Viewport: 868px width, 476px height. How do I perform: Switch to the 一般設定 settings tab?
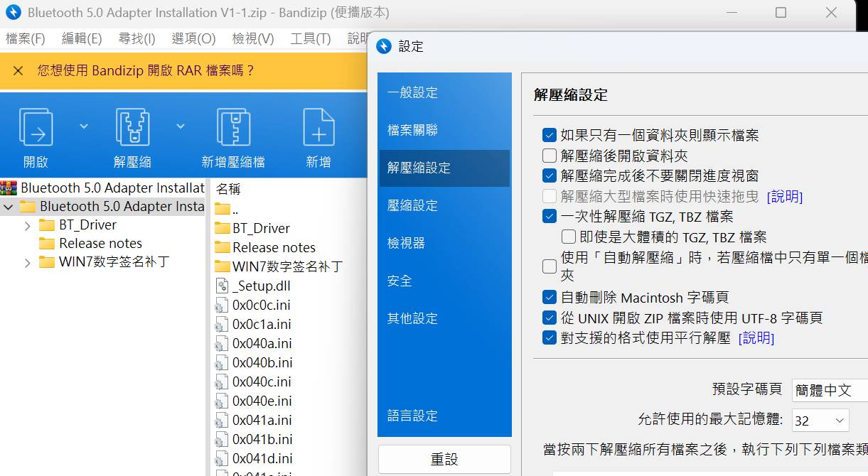(444, 92)
